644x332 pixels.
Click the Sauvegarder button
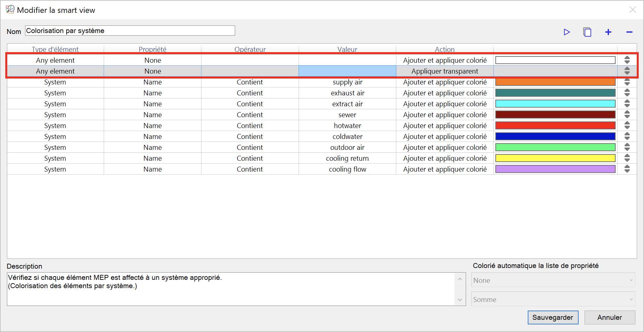[553, 317]
